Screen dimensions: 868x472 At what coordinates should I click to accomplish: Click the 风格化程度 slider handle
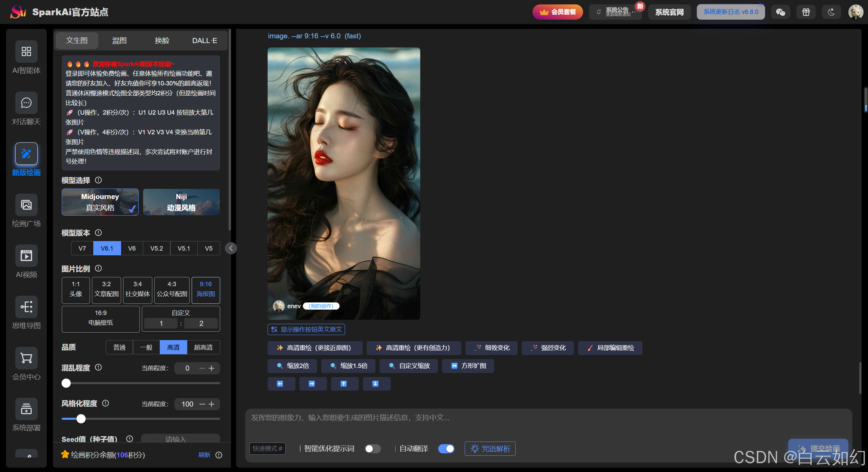pos(81,419)
